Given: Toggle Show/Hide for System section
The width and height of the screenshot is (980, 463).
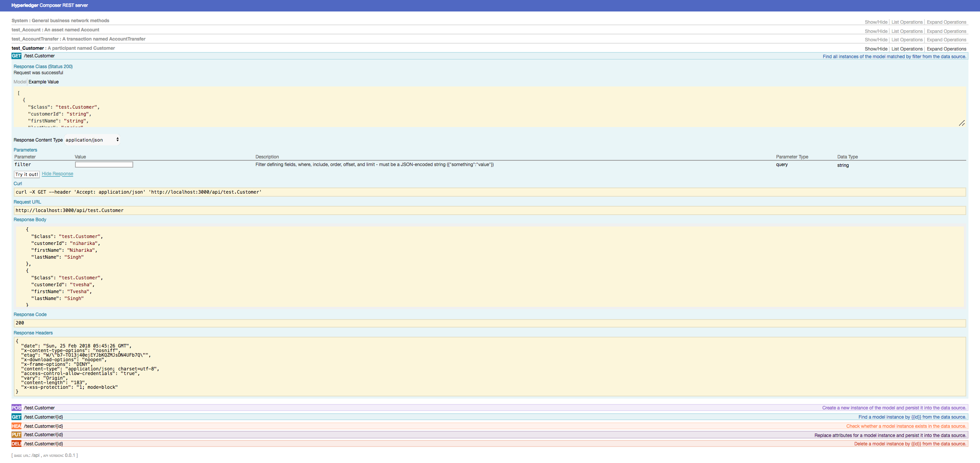Looking at the screenshot, I should (x=875, y=22).
